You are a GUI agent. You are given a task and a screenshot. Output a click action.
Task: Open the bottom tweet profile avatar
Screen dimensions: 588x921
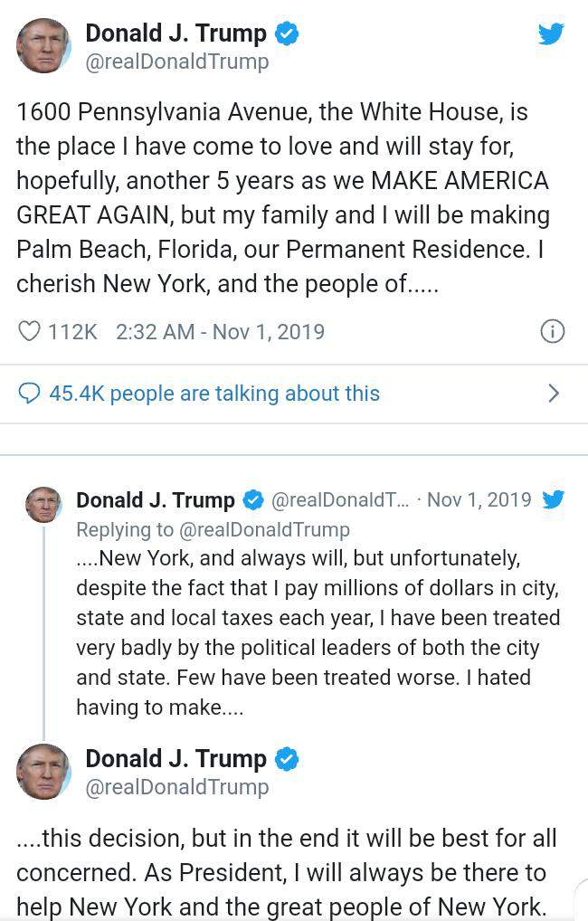click(x=43, y=772)
